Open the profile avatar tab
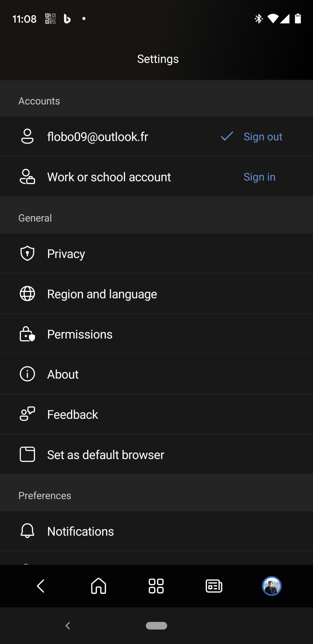The width and height of the screenshot is (313, 644). coord(272,586)
